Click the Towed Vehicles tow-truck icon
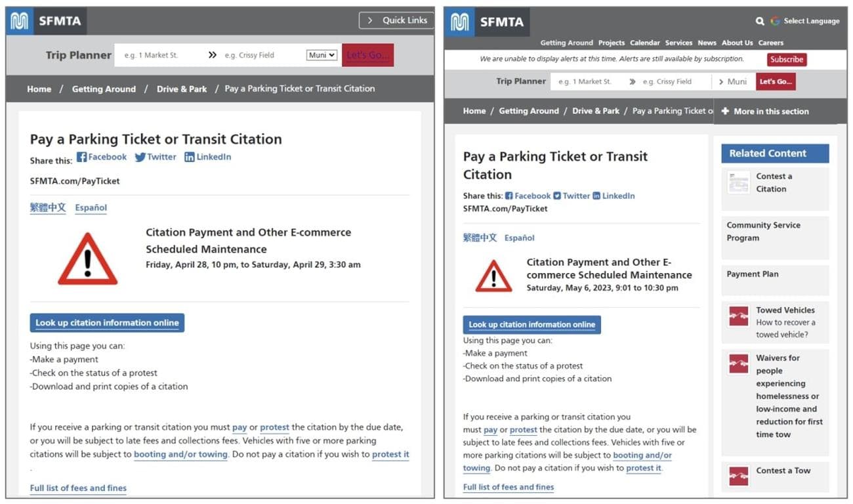The image size is (853, 504). [x=738, y=316]
